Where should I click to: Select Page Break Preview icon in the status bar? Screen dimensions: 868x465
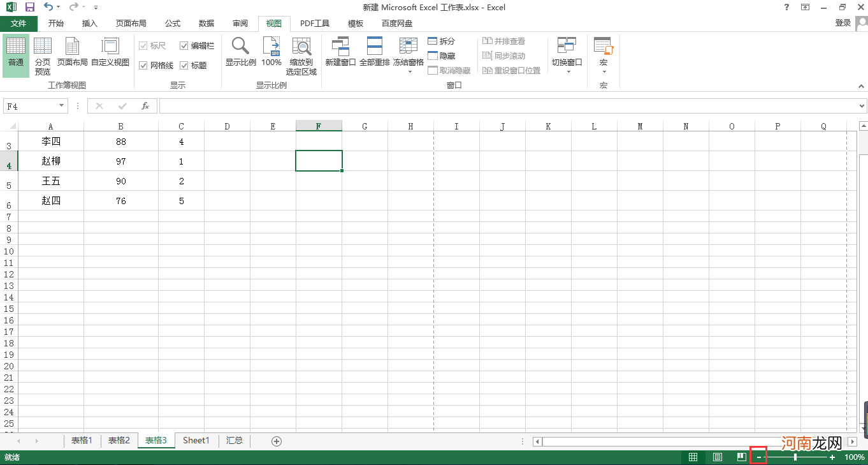741,457
